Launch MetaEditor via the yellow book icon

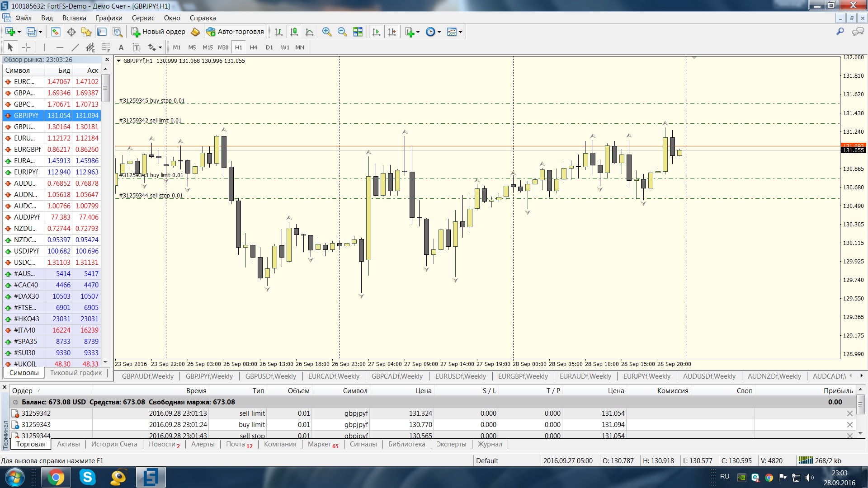pos(195,32)
